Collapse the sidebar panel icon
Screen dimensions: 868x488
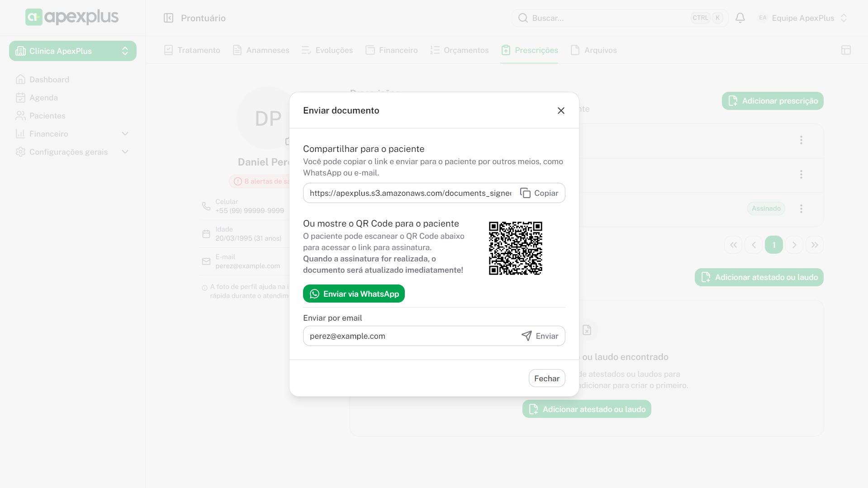168,18
